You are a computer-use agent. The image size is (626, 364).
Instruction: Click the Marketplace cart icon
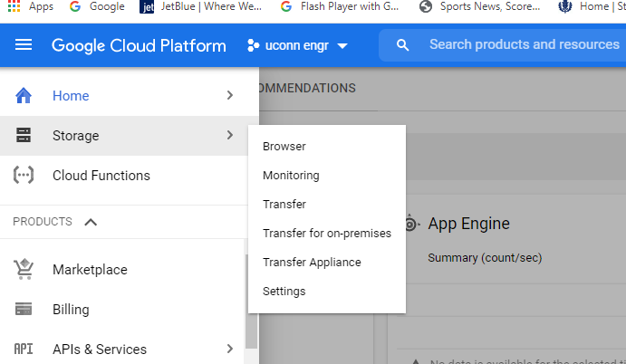(24, 269)
